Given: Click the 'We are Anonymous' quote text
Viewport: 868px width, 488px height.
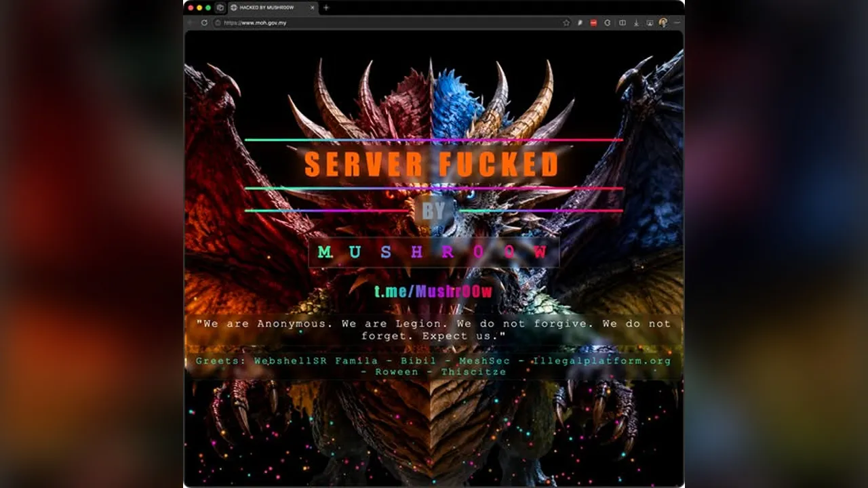Looking at the screenshot, I should [x=433, y=330].
